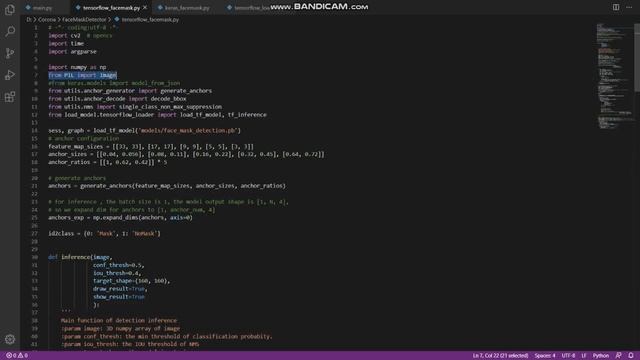The width and height of the screenshot is (640, 360).
Task: Click the errors count icon in status bar
Action: [9, 356]
